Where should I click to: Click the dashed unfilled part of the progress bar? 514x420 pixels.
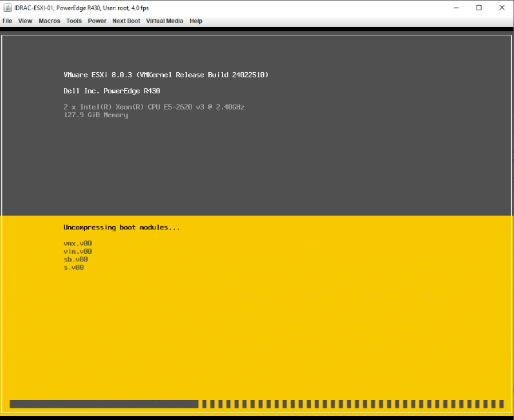[x=352, y=404]
